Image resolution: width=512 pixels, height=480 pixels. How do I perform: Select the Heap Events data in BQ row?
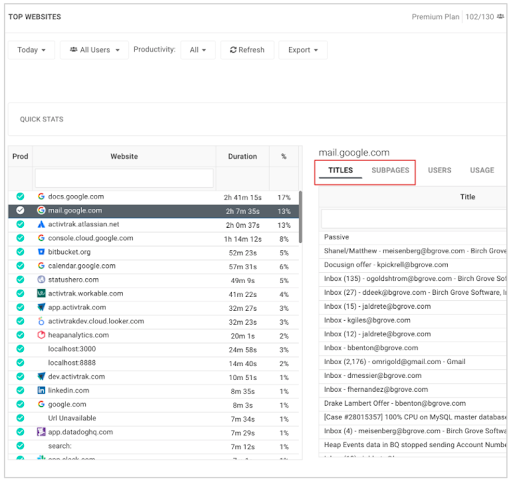(413, 445)
